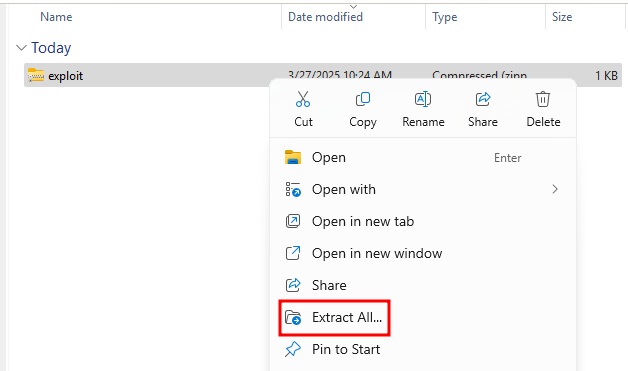Sort by the Name column header
This screenshot has width=628, height=371.
[56, 17]
